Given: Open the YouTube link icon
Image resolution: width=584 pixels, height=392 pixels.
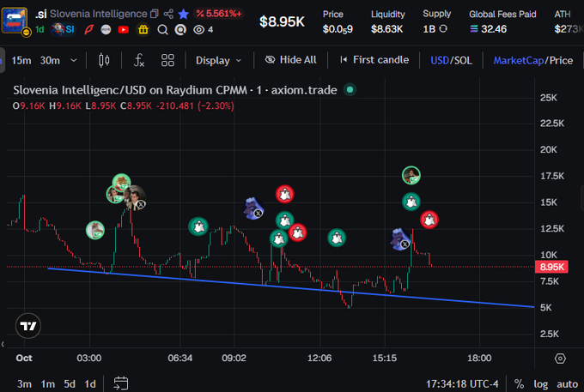Looking at the screenshot, I should click(x=124, y=30).
